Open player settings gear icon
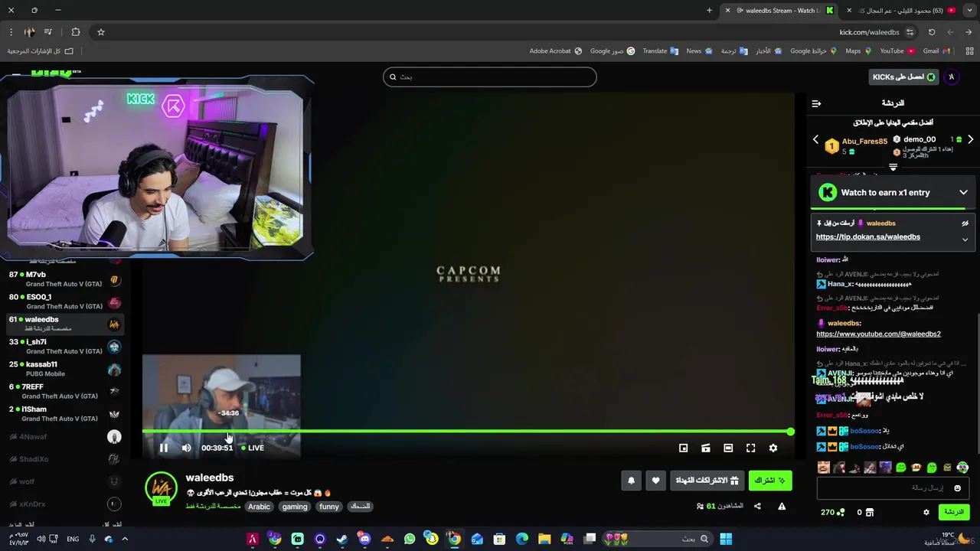980x551 pixels. click(773, 448)
